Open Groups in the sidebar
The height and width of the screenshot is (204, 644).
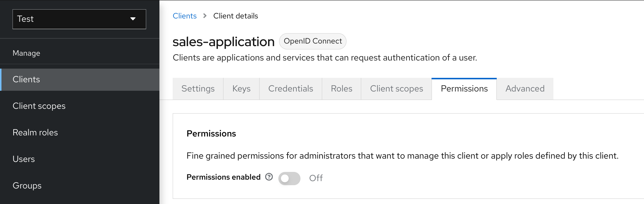(x=27, y=186)
